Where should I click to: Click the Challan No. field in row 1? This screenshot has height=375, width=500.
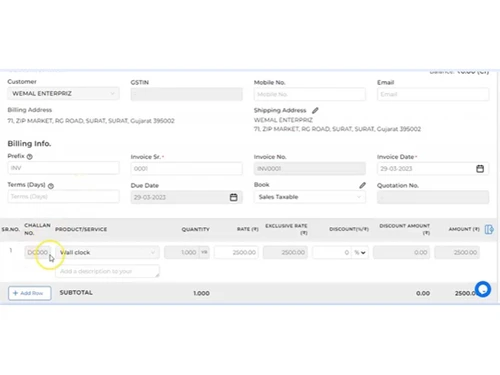pos(37,253)
